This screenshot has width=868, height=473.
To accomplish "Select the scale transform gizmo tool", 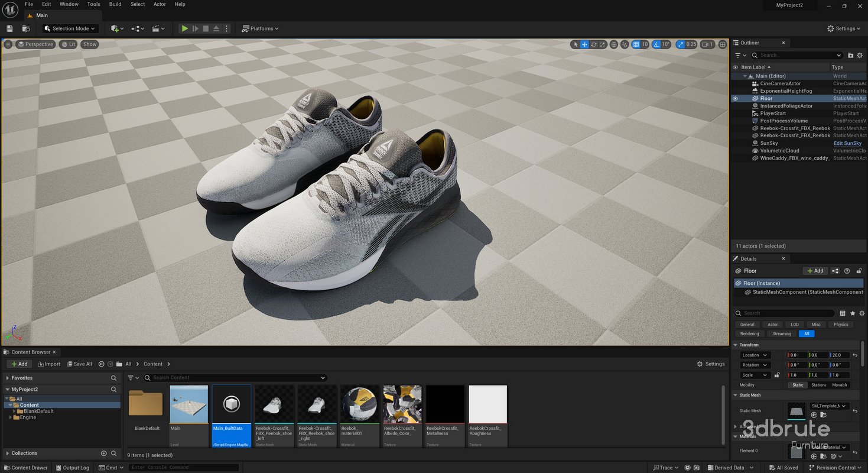I will (603, 44).
